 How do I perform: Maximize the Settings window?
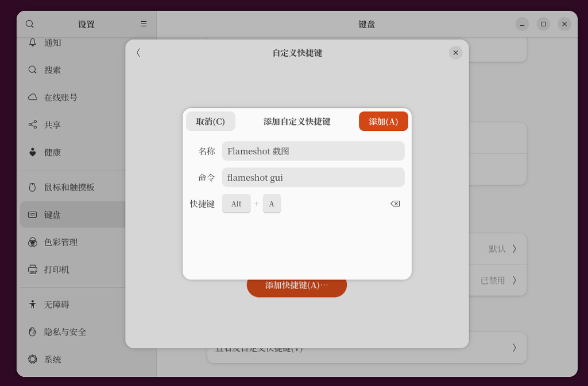(543, 24)
